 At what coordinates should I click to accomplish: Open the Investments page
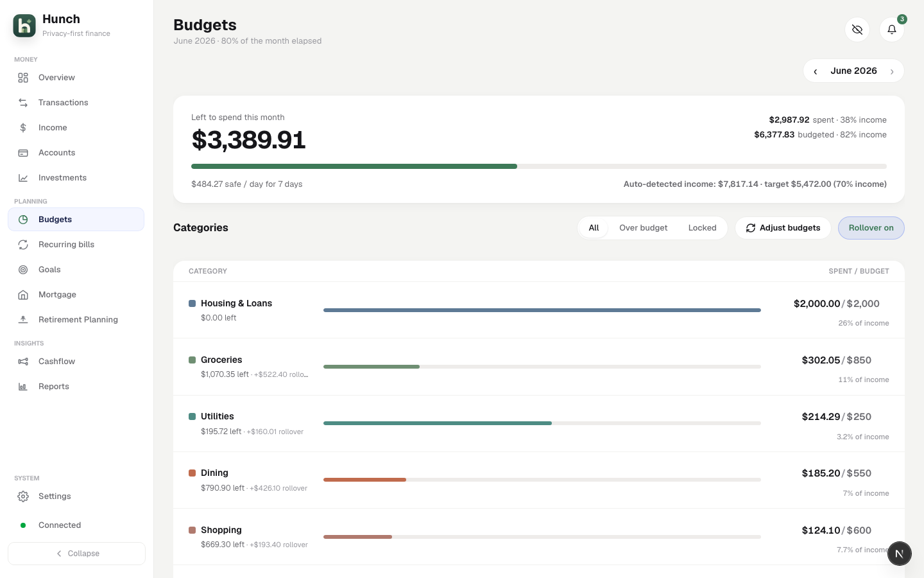point(76,178)
